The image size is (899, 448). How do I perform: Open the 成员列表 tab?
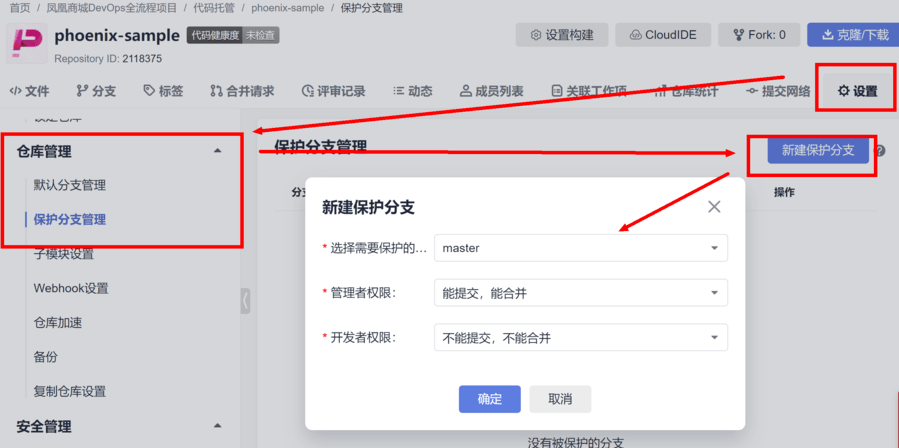[x=492, y=91]
